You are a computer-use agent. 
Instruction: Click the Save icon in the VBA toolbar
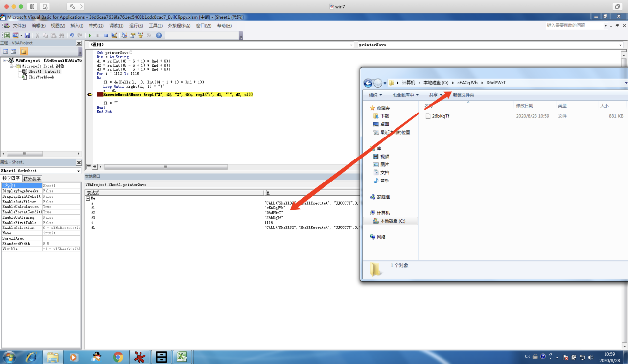tap(27, 35)
